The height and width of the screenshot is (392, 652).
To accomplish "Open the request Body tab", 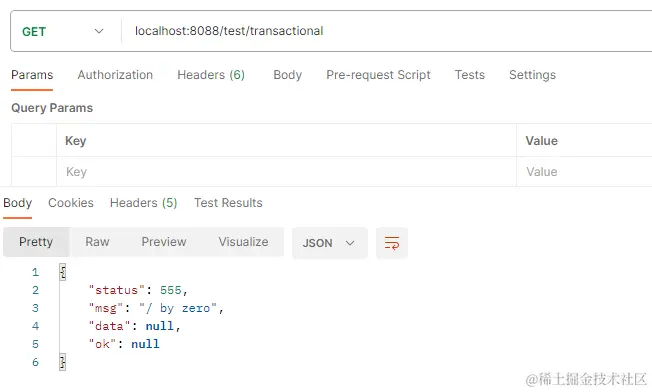I will point(287,75).
